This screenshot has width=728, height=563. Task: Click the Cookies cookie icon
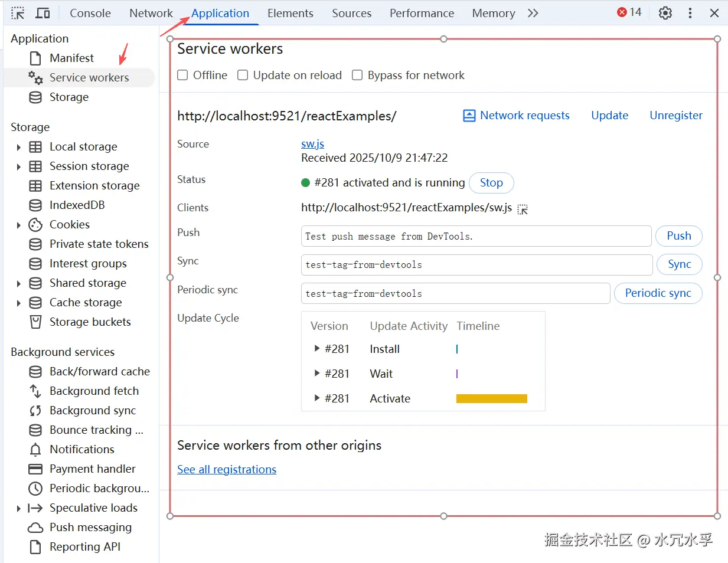35,224
